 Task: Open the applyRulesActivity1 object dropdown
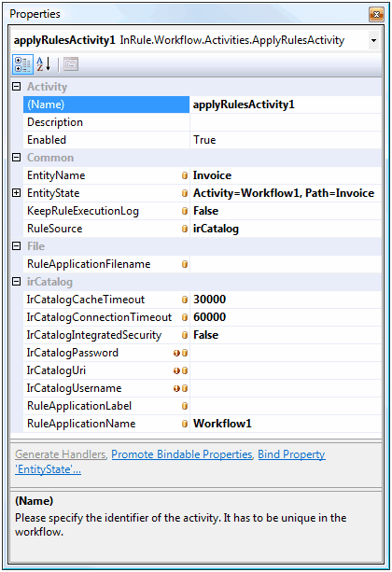373,40
